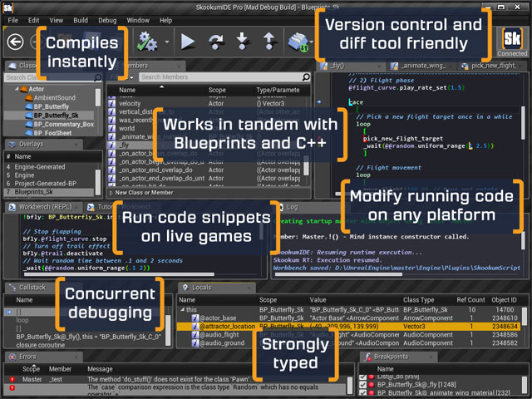
Task: Click the Actor class icon in the tree
Action: click(x=24, y=89)
